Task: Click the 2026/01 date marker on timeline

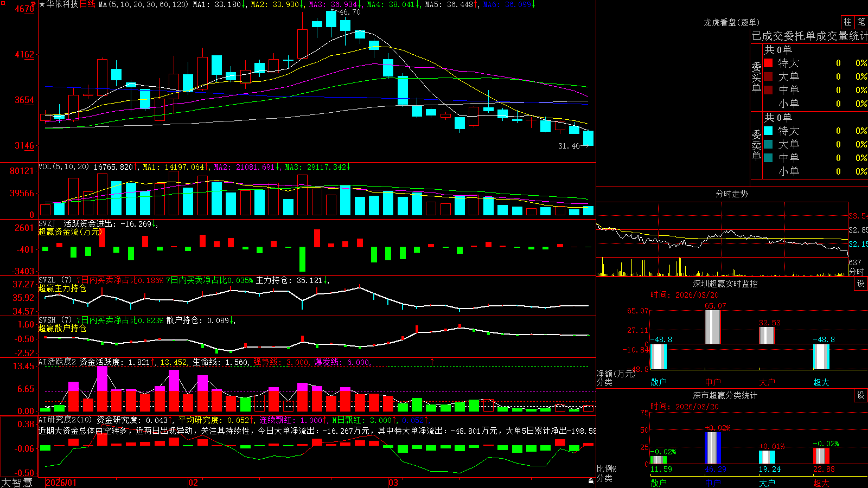Action: pos(61,483)
